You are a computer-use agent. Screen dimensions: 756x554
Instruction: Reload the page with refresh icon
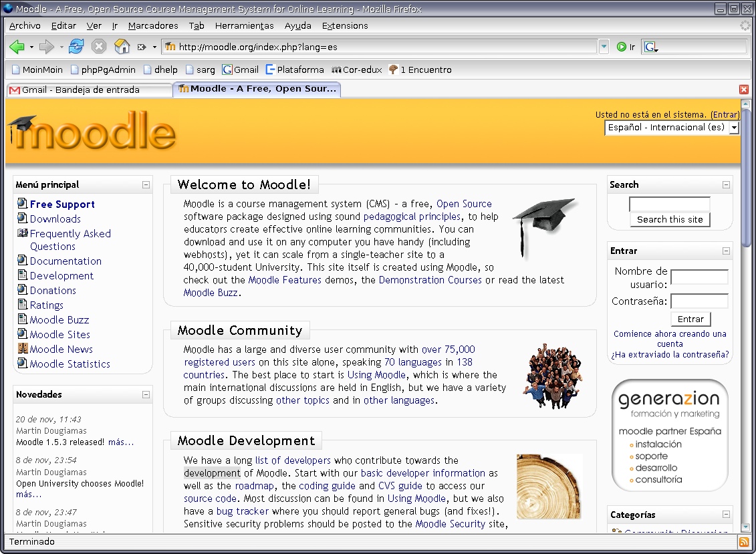[76, 46]
